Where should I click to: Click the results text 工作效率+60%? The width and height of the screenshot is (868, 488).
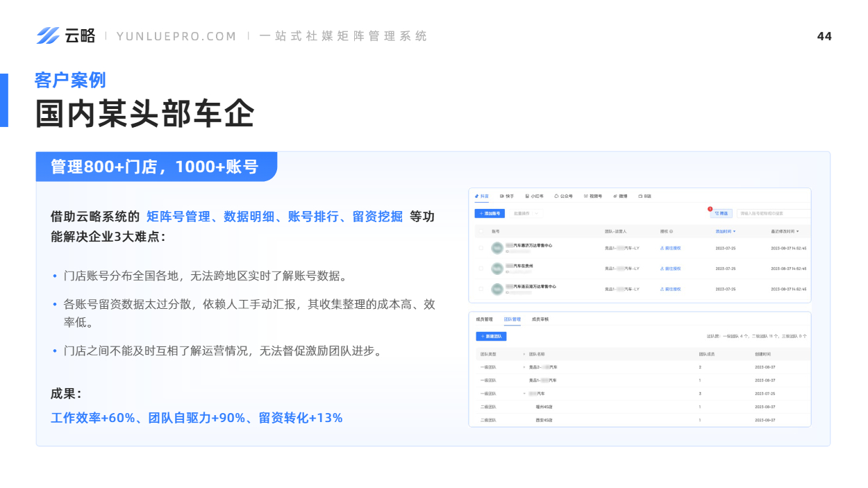coord(92,418)
